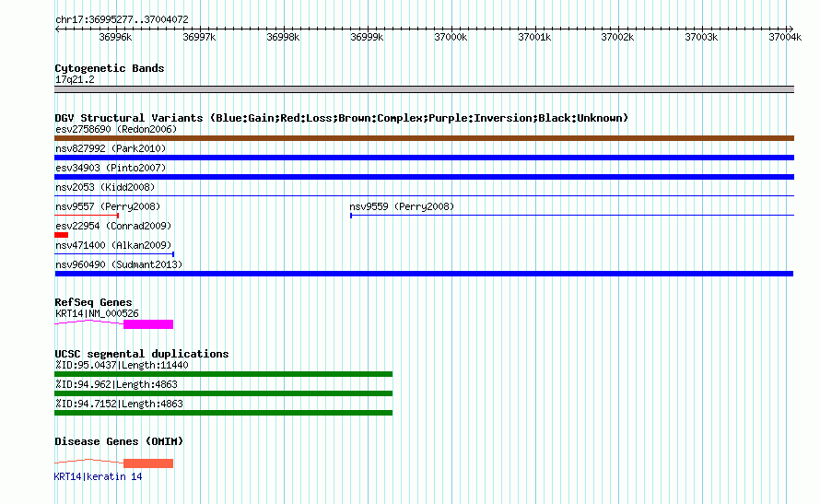The height and width of the screenshot is (504, 820).
Task: Click the nsv960490 (Sudmant2013) label
Action: click(119, 264)
